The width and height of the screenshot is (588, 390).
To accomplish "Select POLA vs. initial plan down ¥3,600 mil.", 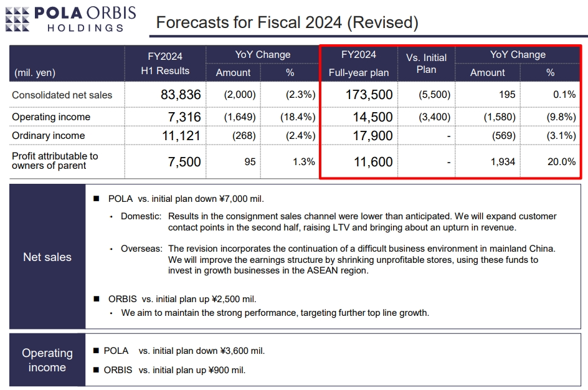I will coord(184,351).
